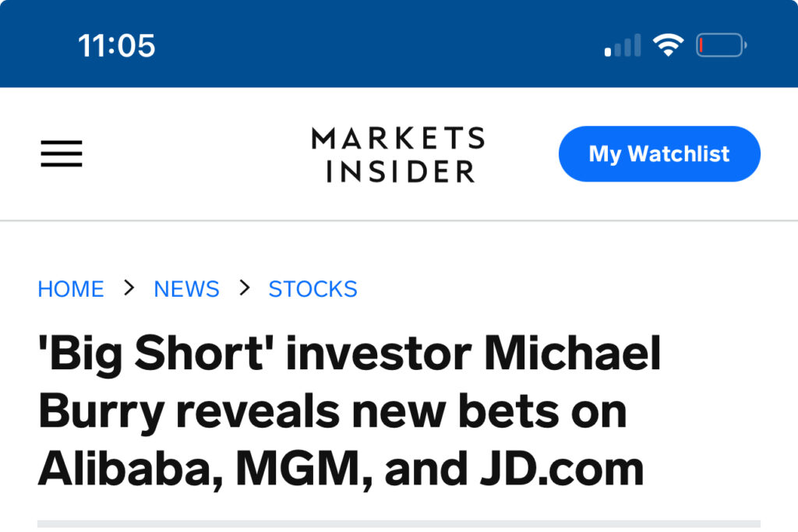Image resolution: width=798 pixels, height=532 pixels.
Task: Go to the HOME breadcrumb link
Action: 71,289
